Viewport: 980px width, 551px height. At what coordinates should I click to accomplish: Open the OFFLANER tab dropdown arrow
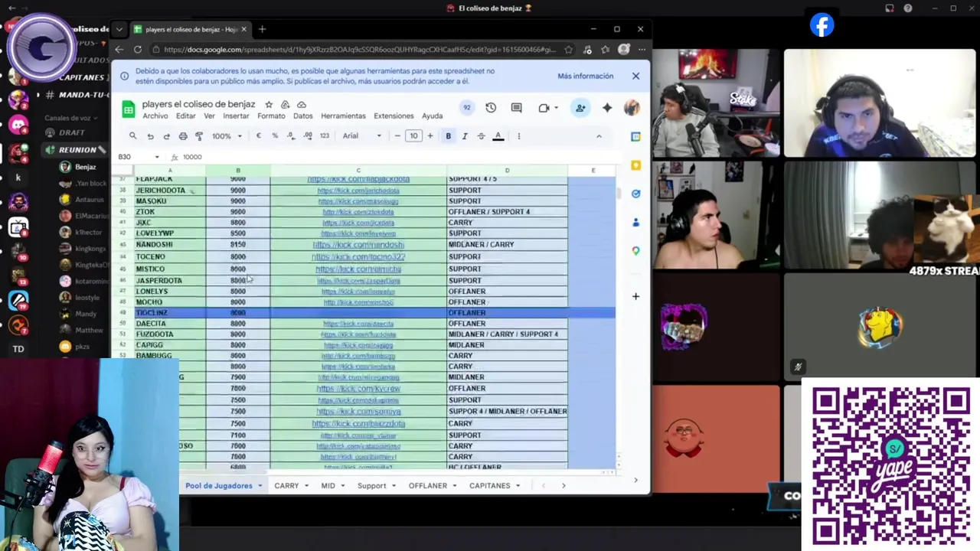pos(455,486)
